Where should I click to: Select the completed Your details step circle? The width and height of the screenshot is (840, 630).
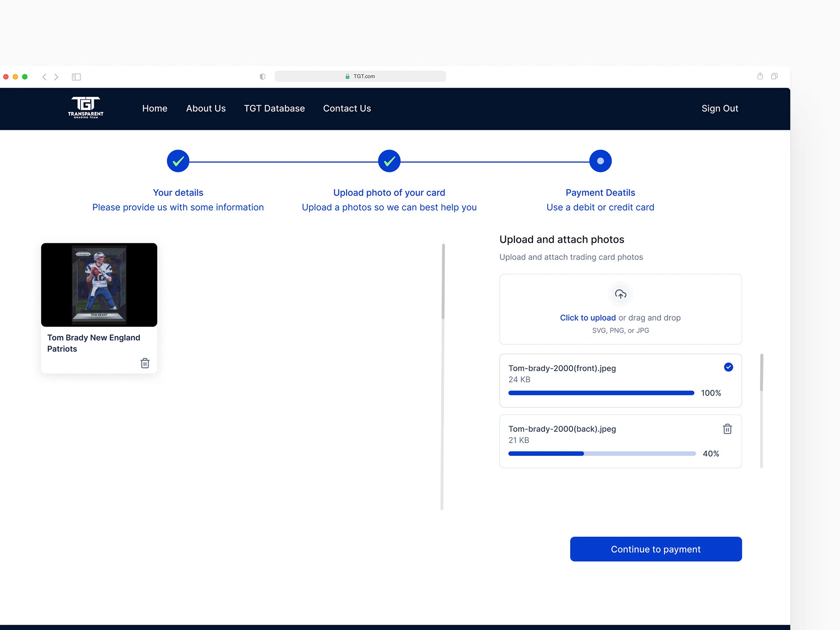[x=178, y=161]
